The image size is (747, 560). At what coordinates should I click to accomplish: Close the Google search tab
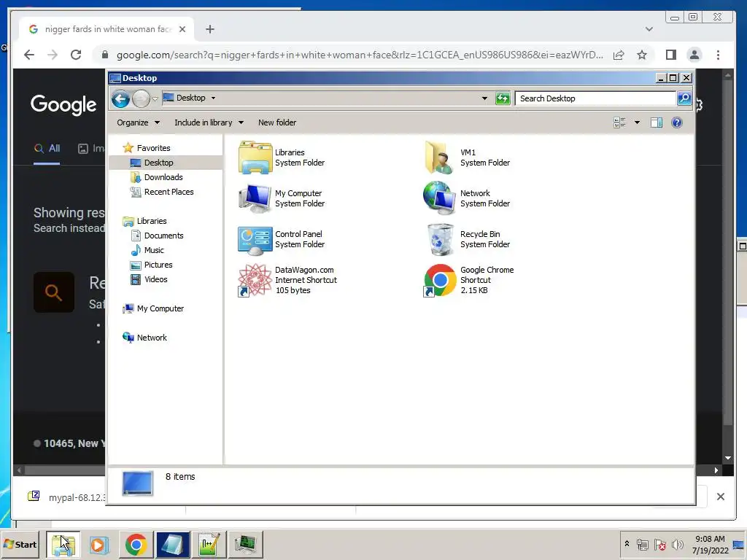tap(182, 29)
